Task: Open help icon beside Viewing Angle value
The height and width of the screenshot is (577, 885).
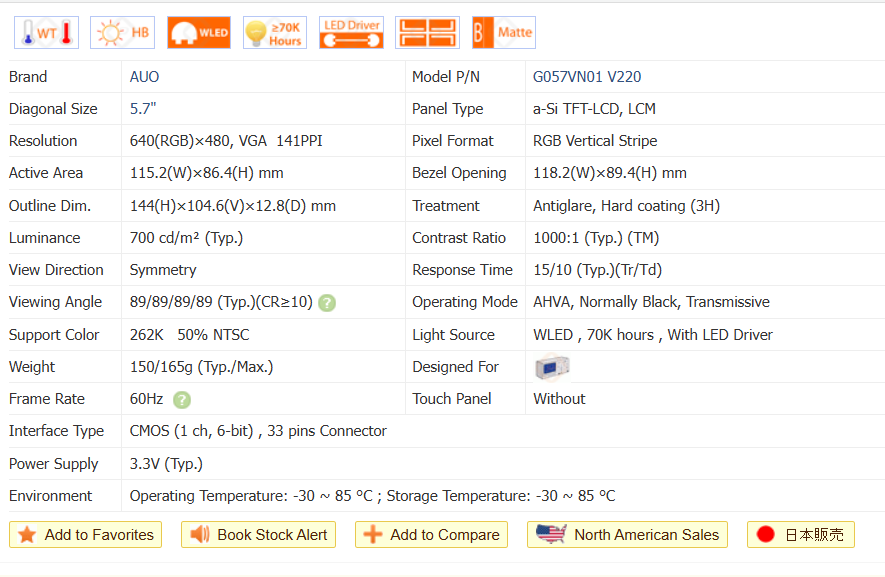Action: (x=327, y=303)
